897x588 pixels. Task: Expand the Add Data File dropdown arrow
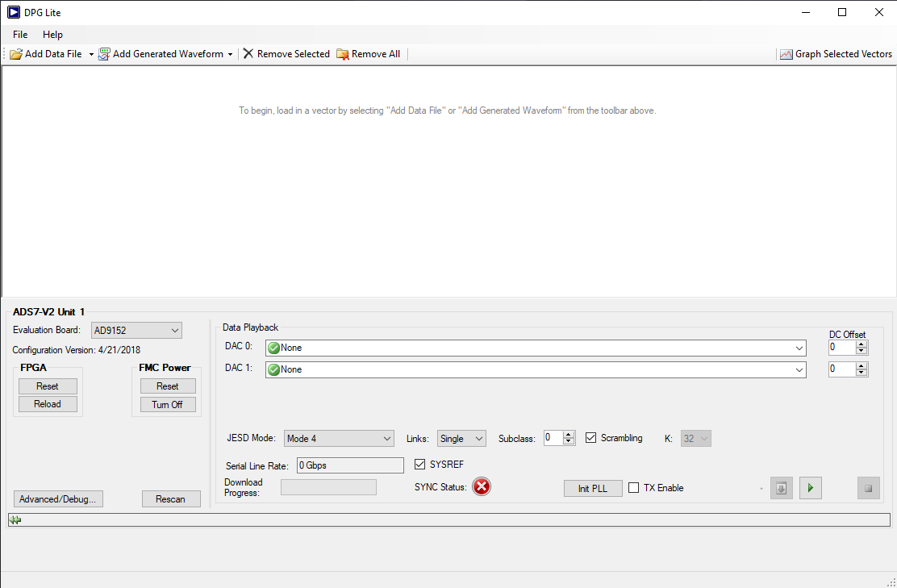[91, 54]
